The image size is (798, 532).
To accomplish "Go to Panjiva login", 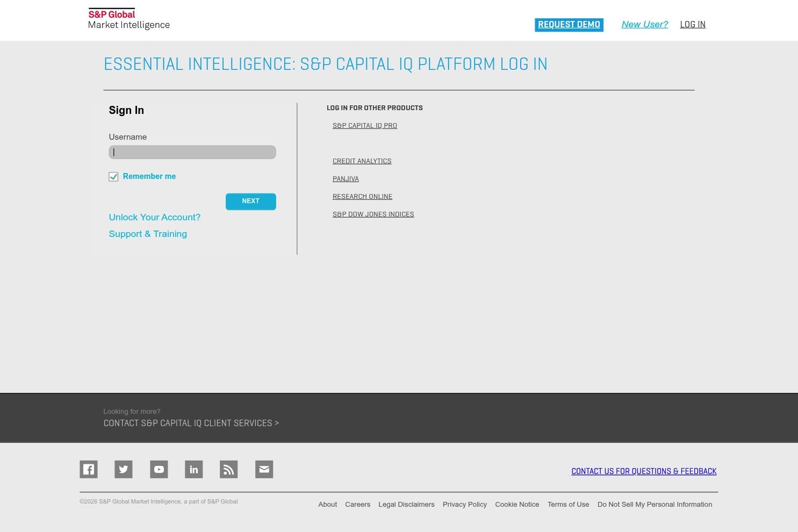I will coord(346,179).
